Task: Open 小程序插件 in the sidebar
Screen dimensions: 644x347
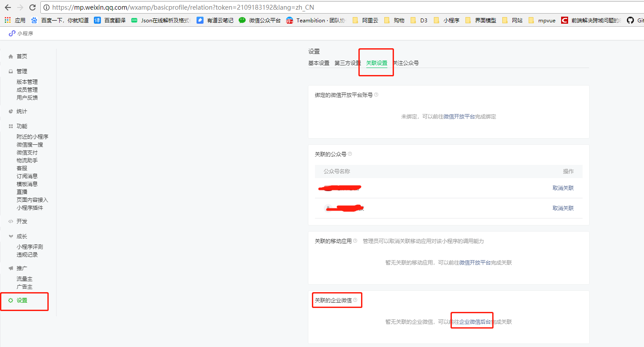Action: [30, 208]
